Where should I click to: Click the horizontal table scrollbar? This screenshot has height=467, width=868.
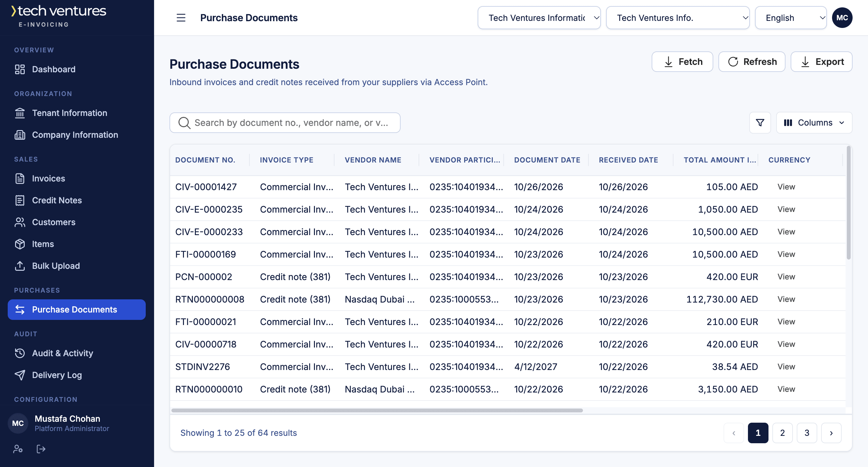click(x=377, y=411)
